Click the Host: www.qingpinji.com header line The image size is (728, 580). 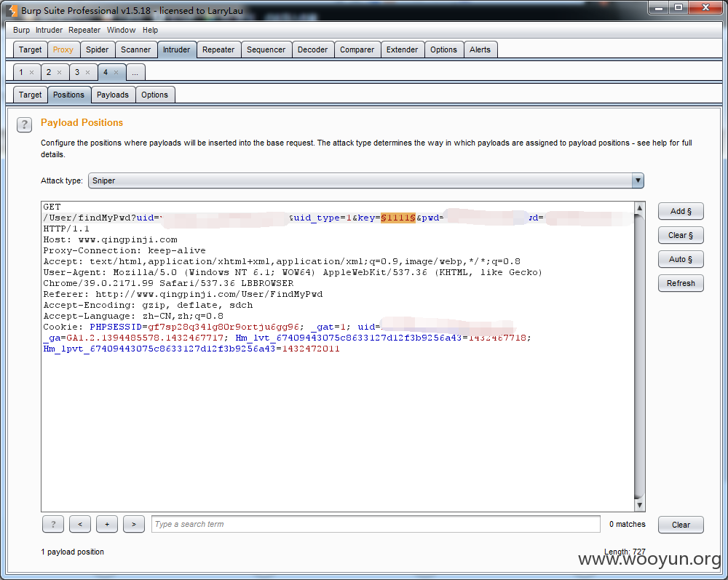(111, 240)
